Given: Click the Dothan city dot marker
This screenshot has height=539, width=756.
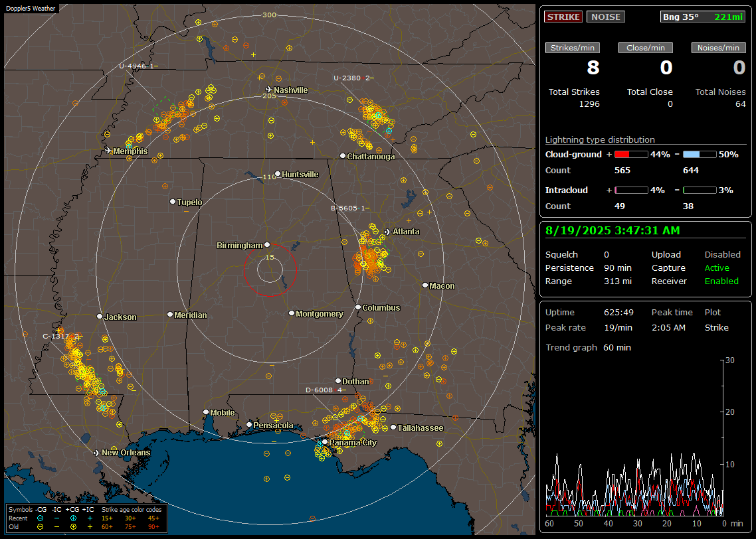Looking at the screenshot, I should 338,381.
